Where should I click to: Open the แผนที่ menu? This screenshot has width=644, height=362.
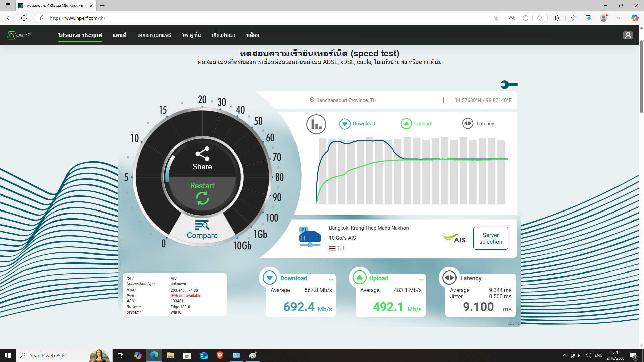(x=119, y=35)
